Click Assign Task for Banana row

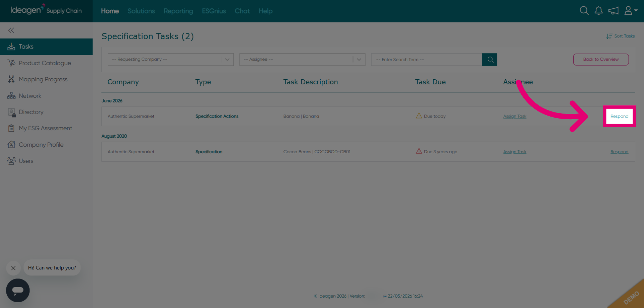(515, 116)
